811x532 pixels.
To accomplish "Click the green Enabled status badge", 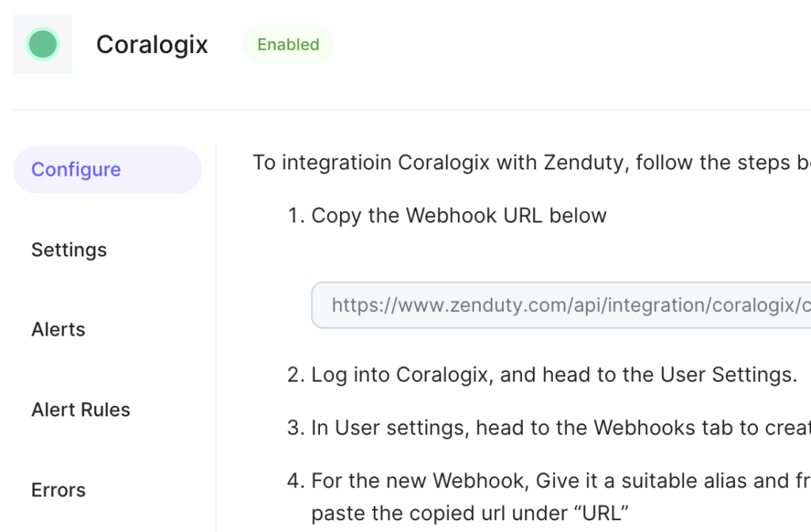I will point(288,44).
